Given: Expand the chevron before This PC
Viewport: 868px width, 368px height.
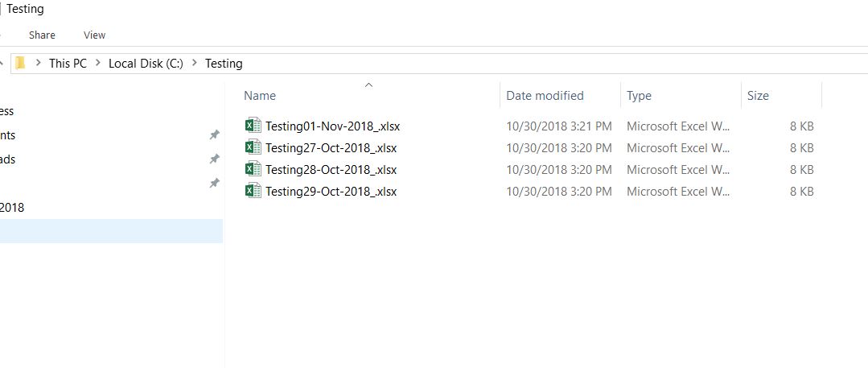Looking at the screenshot, I should click(38, 63).
